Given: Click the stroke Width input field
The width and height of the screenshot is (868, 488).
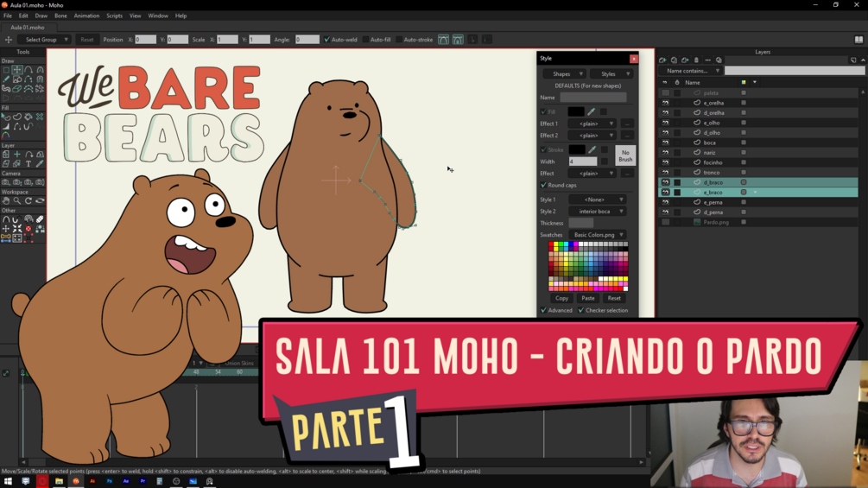Looking at the screenshot, I should point(583,162).
